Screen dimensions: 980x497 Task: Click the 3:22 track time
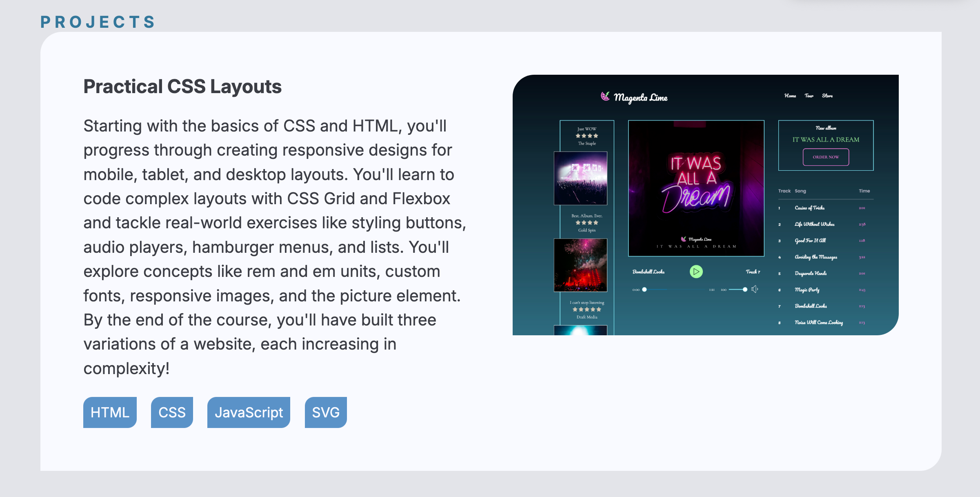(x=862, y=257)
